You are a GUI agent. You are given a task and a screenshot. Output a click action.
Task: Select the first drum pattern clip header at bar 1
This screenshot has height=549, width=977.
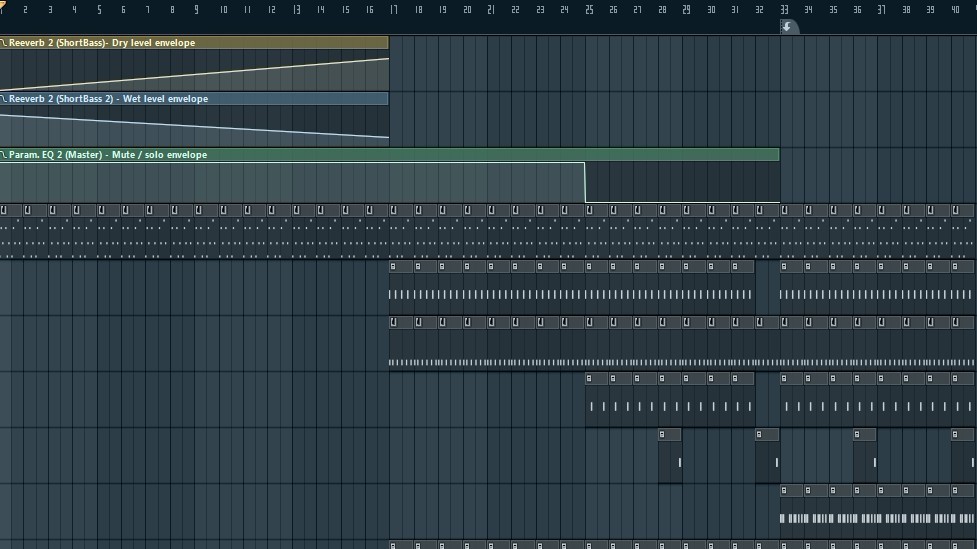pos(12,210)
